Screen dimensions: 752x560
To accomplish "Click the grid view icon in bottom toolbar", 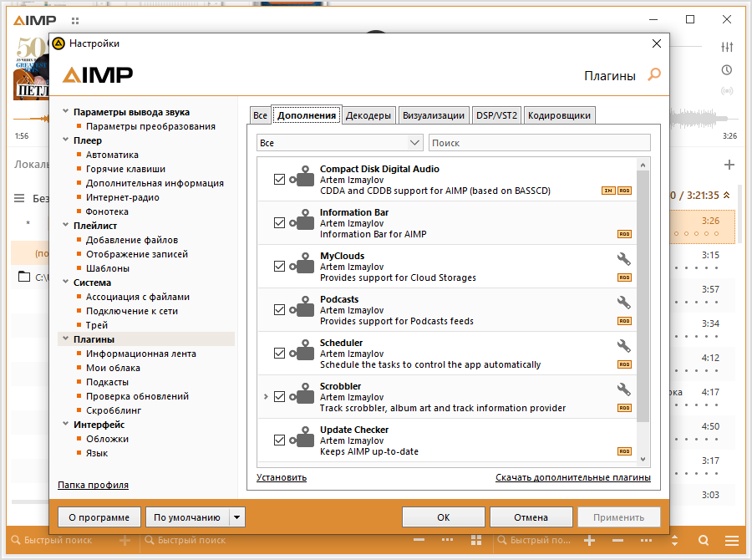I will pos(476,540).
